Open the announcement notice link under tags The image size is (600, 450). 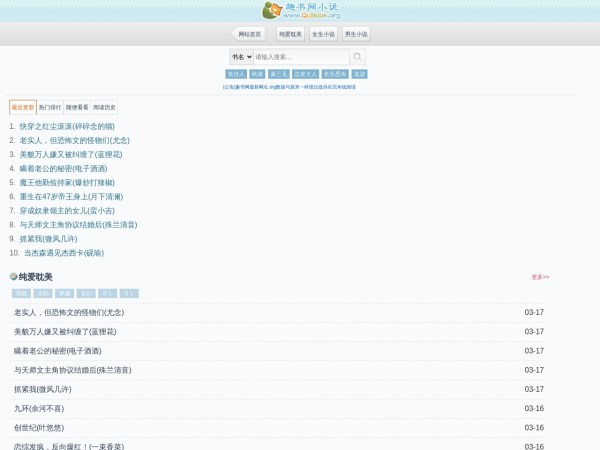coord(288,87)
